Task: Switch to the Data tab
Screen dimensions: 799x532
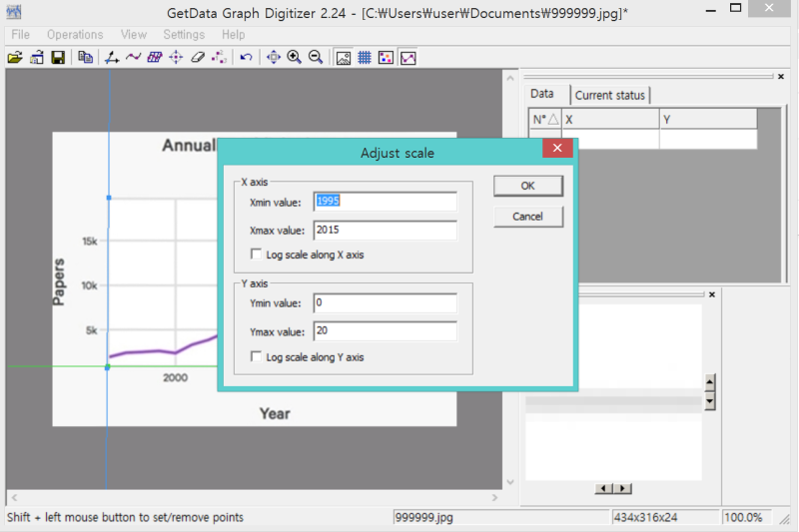Action: (x=542, y=94)
